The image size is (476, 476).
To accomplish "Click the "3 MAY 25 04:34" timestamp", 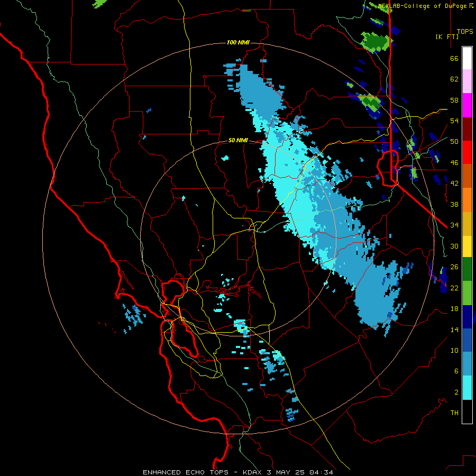I will [x=300, y=472].
